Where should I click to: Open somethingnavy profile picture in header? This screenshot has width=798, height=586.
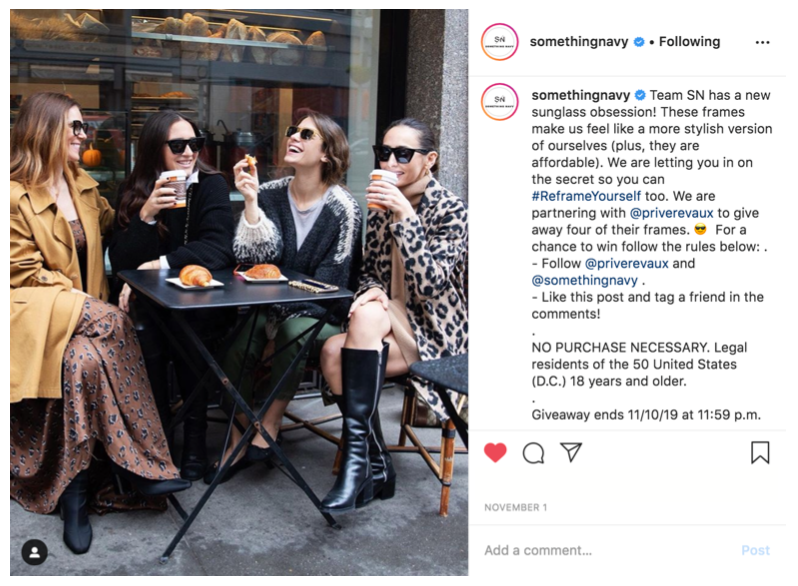click(x=499, y=42)
